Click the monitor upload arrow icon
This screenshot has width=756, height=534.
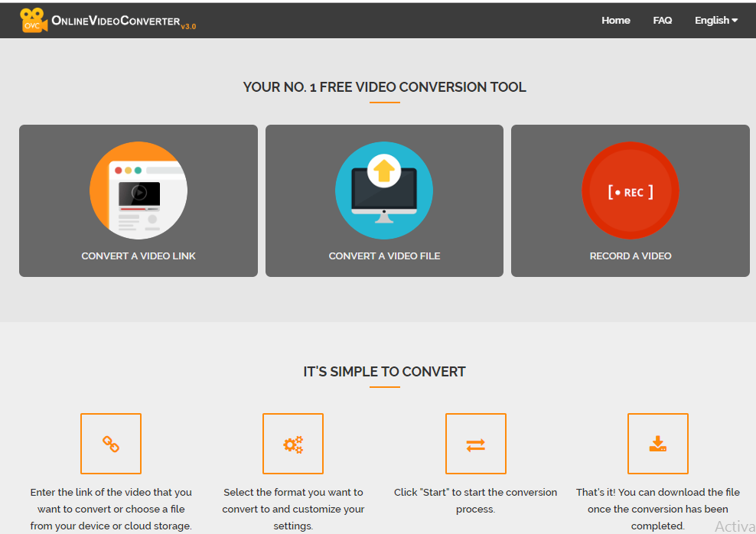coord(384,190)
